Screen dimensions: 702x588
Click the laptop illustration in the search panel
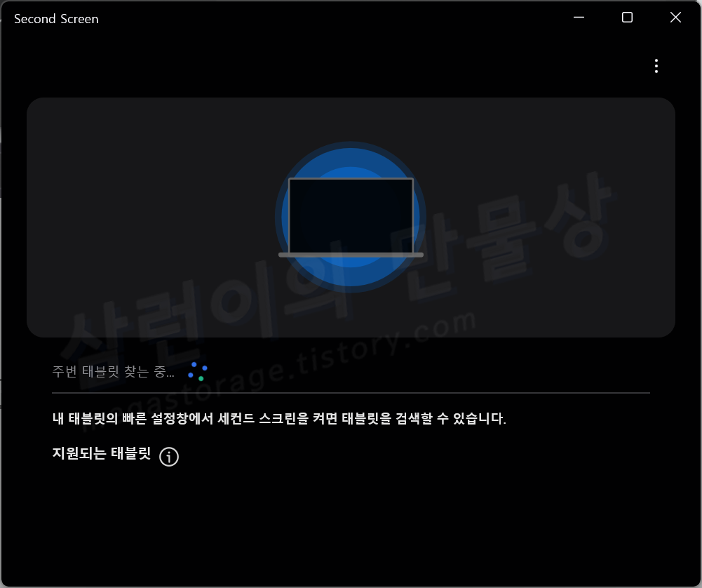click(351, 218)
